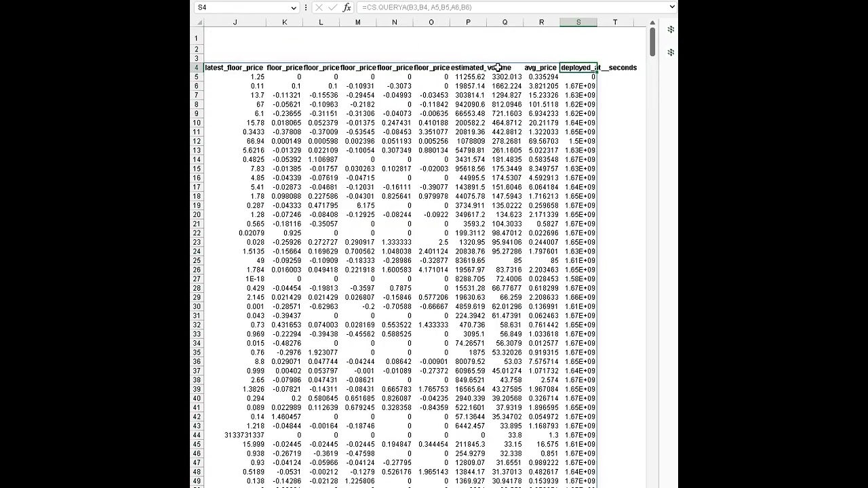Screen dimensions: 868x488
Task: Click cell containing 1.923077
Action: (x=321, y=352)
